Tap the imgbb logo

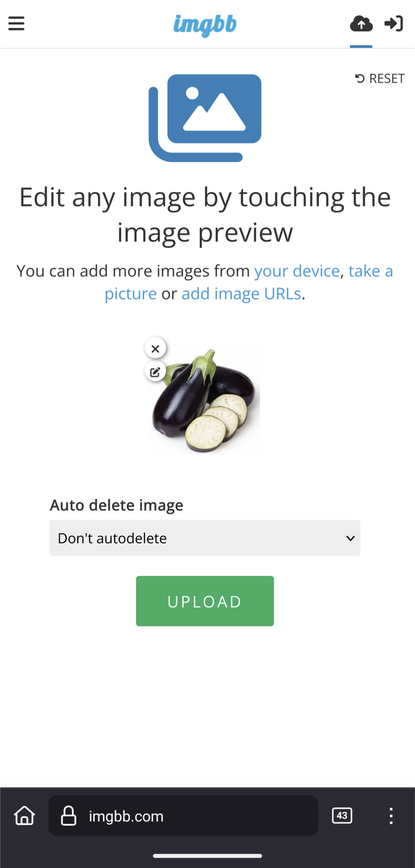205,25
